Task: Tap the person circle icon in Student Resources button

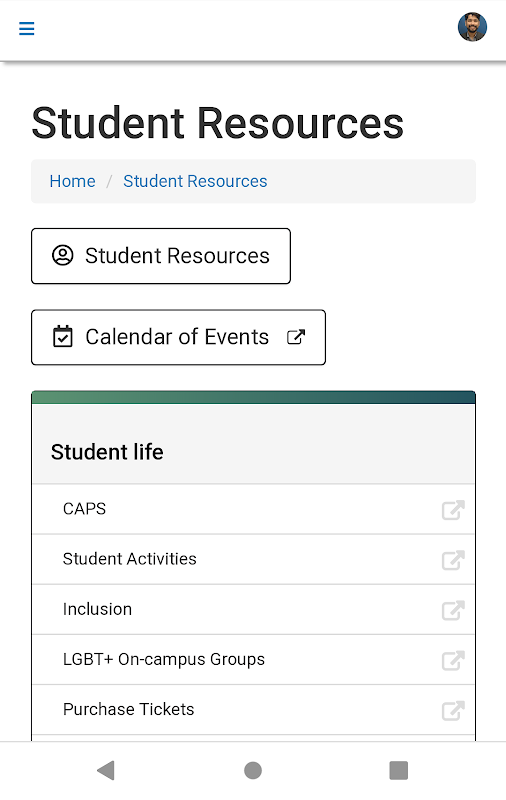Action: (x=63, y=256)
